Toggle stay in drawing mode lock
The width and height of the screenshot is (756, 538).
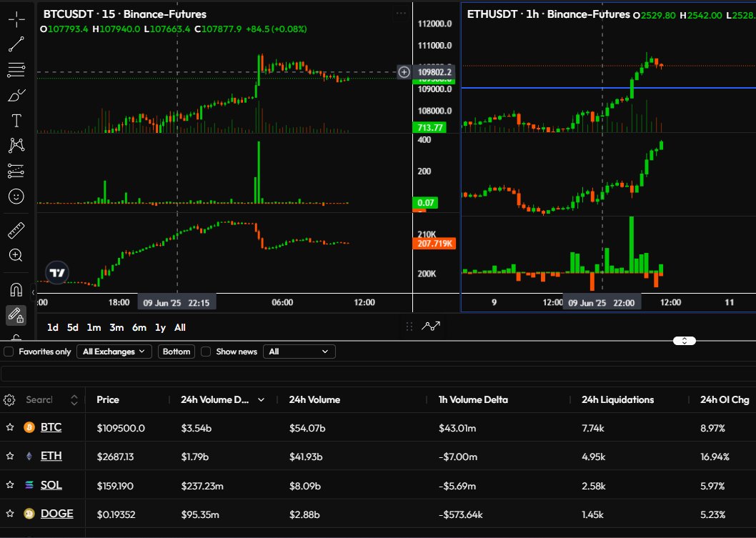(x=16, y=315)
